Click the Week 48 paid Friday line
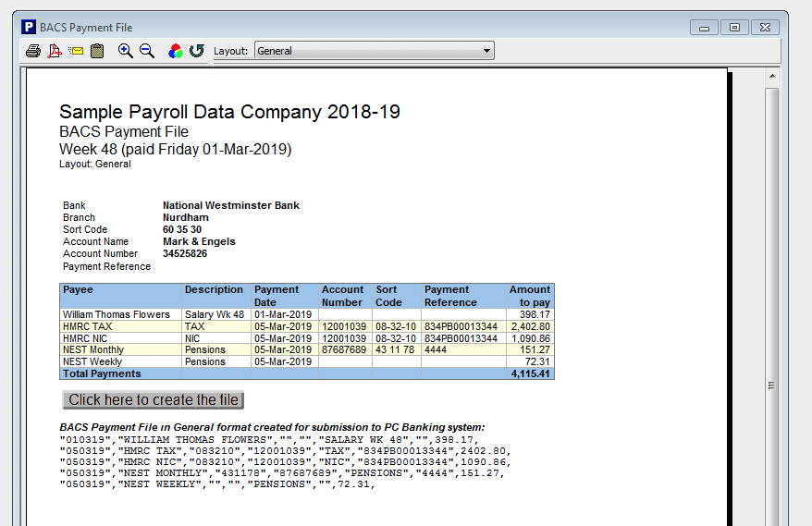The image size is (812, 526). (175, 150)
